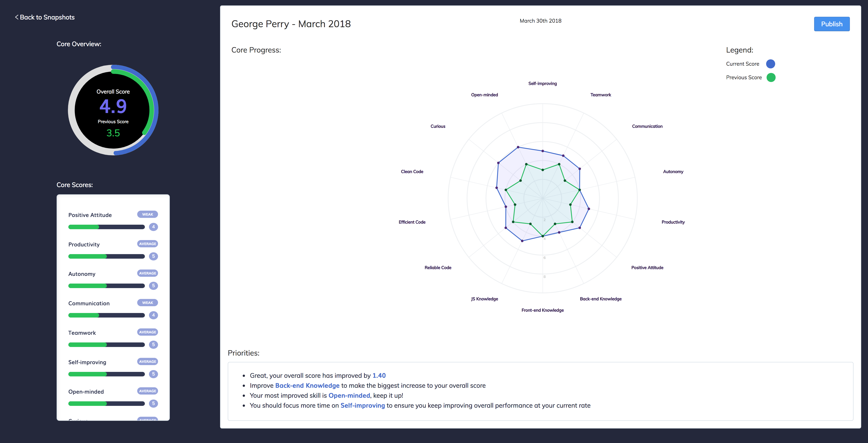Image resolution: width=868 pixels, height=443 pixels.
Task: Click the Communication WEAK badge
Action: tap(147, 303)
